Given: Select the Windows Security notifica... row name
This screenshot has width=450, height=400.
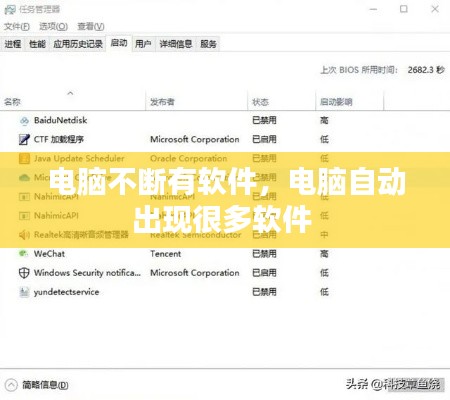Looking at the screenshot, I should coord(87,273).
